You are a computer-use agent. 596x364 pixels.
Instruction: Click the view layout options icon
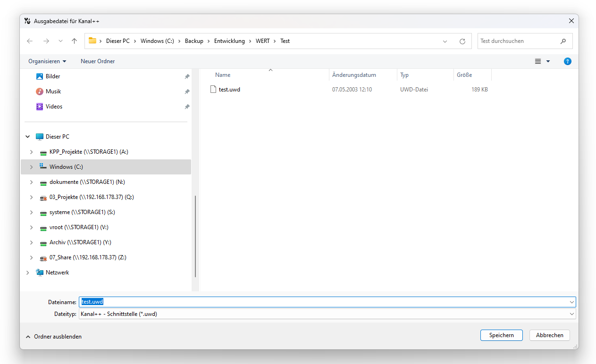[538, 61]
